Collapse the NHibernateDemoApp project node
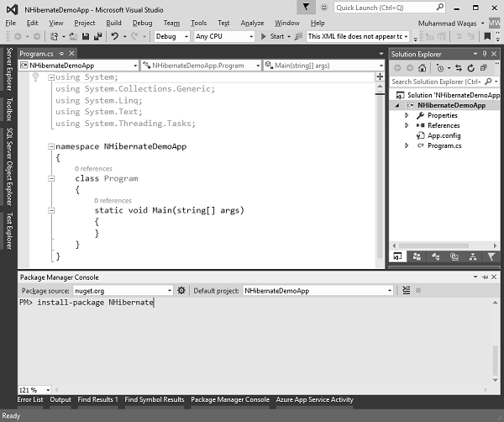Viewport: 504px width, 422px height. (x=398, y=106)
